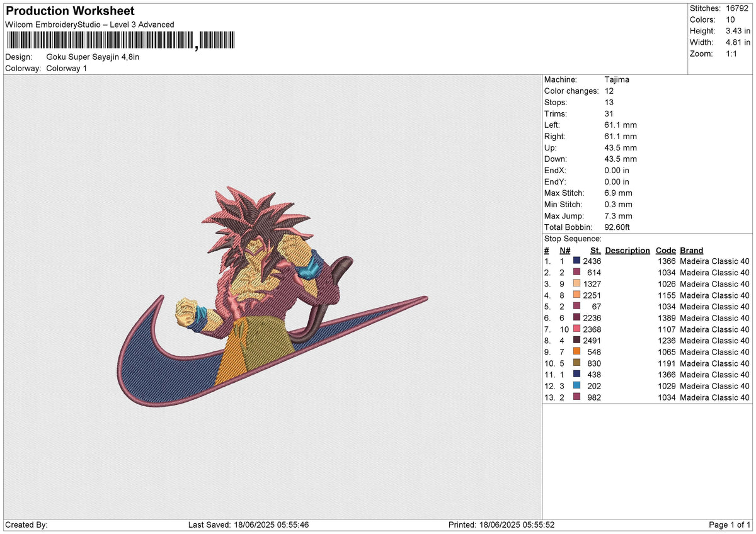Screen dimensions: 756x534
Task: Select the Min Stitch value "0.3 mm"
Action: [619, 204]
